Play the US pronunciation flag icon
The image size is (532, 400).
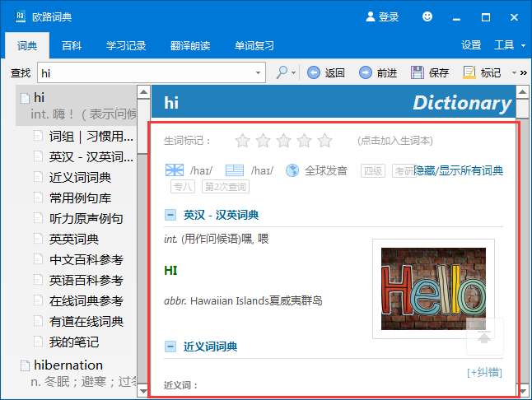tap(236, 170)
